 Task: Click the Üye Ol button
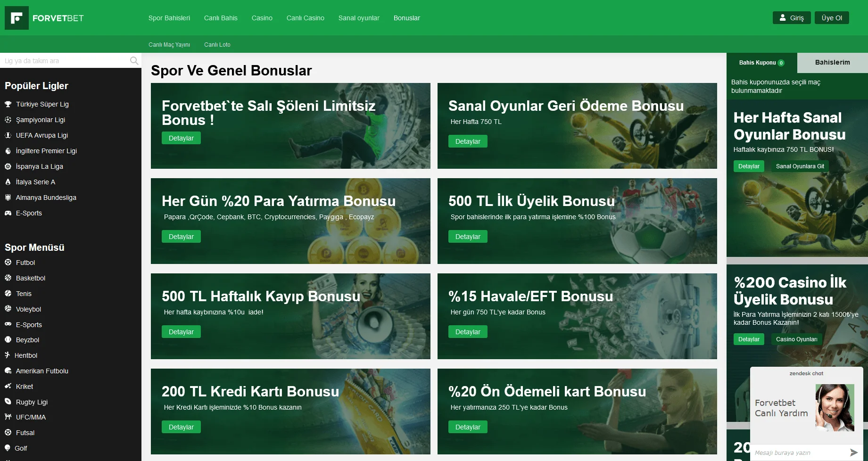tap(832, 18)
